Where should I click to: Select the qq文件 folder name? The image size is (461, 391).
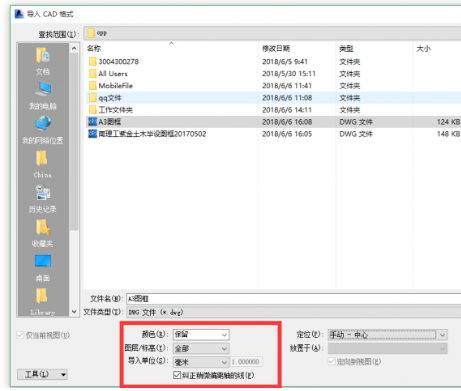[110, 98]
